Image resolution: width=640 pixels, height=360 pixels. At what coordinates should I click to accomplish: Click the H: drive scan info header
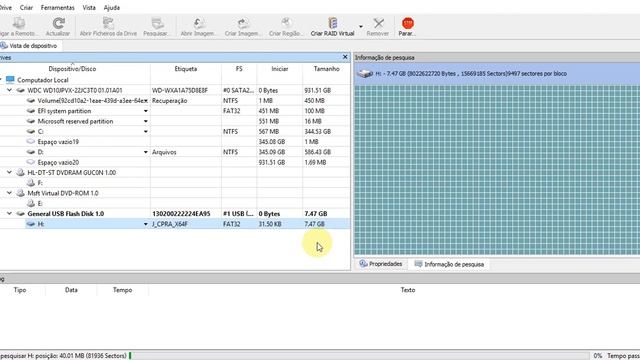pyautogui.click(x=497, y=74)
